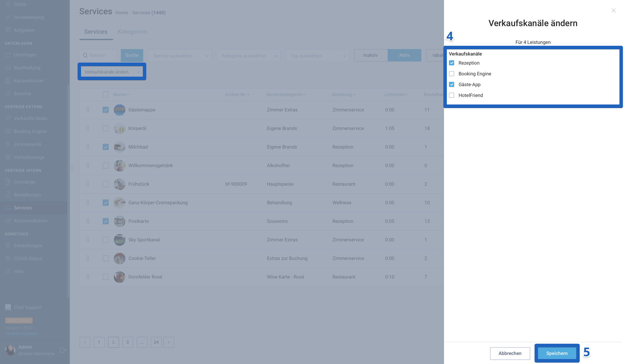Click the Frühstück row drag handle
The image size is (624, 364).
(88, 184)
